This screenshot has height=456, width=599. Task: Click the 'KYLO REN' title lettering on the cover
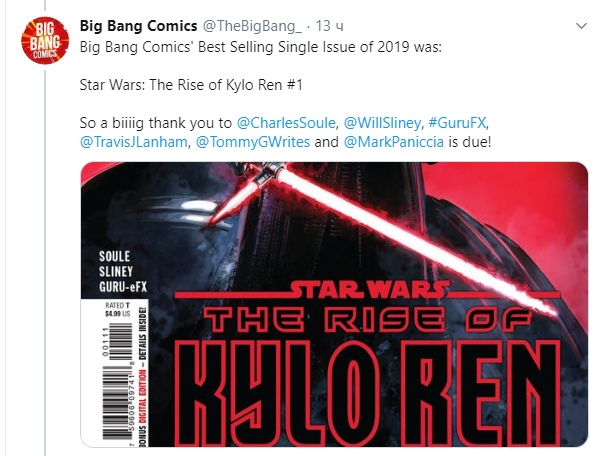pos(374,393)
